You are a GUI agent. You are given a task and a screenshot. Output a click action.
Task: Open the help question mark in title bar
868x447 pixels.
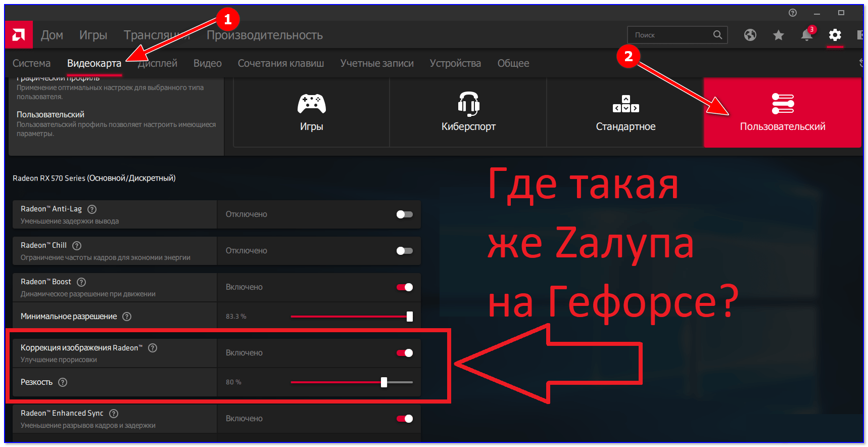click(x=793, y=13)
